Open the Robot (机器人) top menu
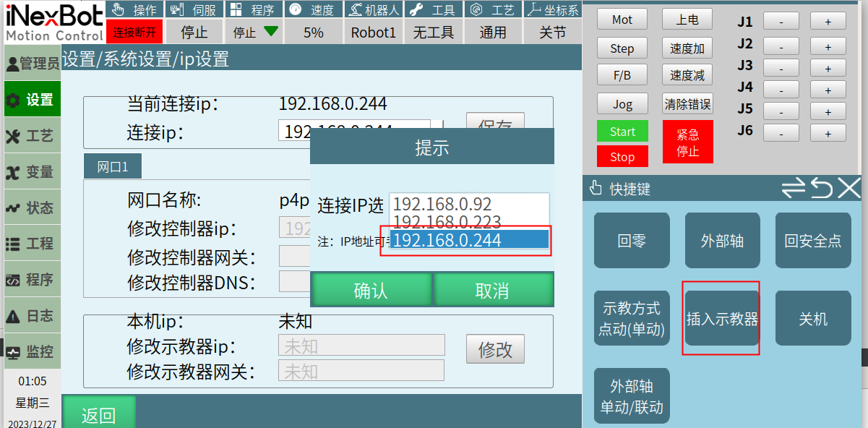Screen dimensions: 868x428 (x=373, y=10)
